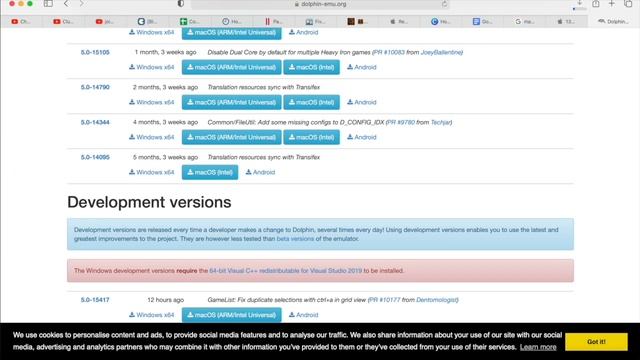Click '2 months, 3 weeks ago' text
The image size is (640, 360).
click(x=165, y=87)
